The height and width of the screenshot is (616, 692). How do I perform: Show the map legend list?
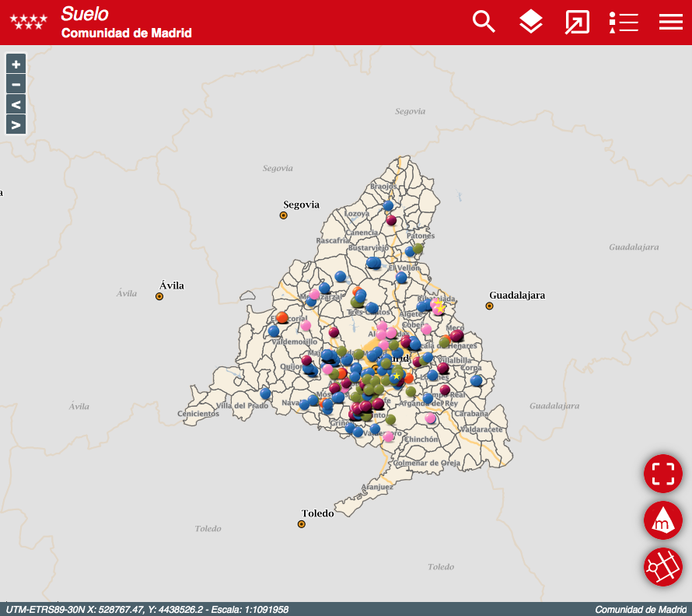(x=624, y=22)
